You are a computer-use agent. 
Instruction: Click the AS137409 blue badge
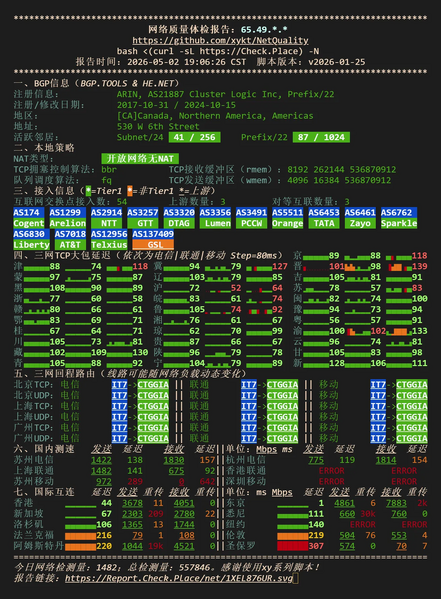(153, 234)
